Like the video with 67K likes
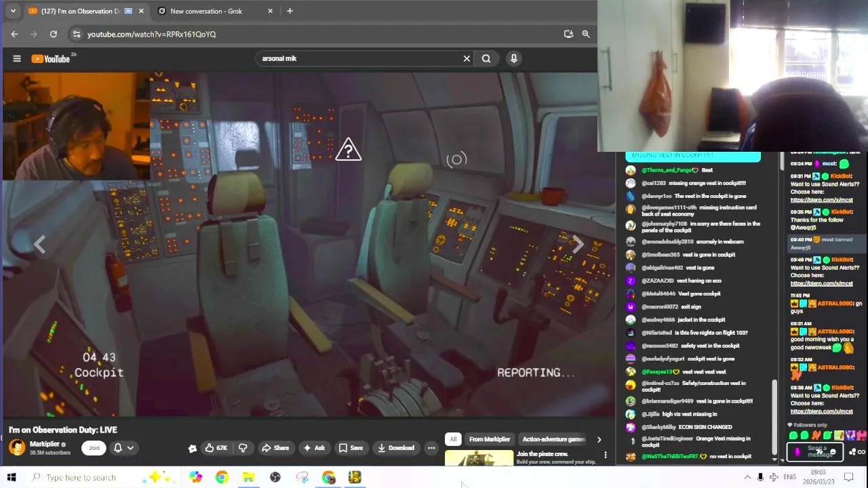Image resolution: width=868 pixels, height=488 pixels. [x=216, y=448]
